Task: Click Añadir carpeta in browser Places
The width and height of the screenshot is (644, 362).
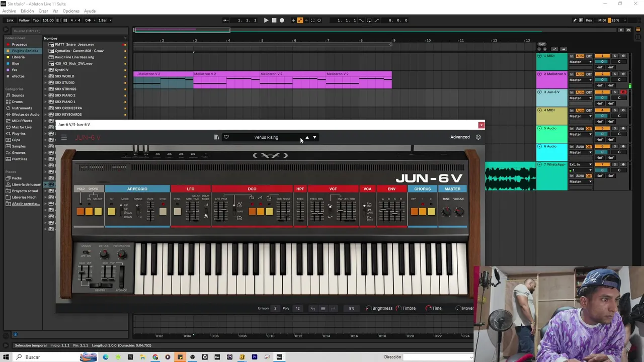Action: [25, 204]
